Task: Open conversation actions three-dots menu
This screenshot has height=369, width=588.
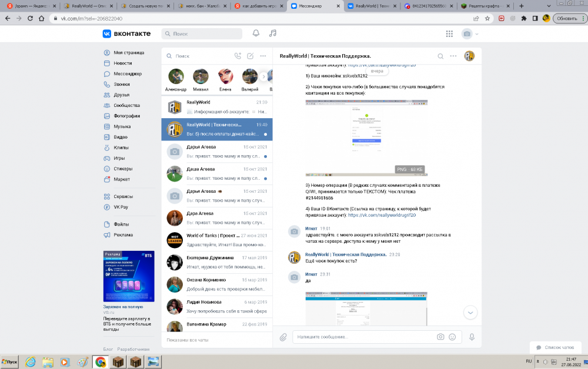Action: [453, 56]
